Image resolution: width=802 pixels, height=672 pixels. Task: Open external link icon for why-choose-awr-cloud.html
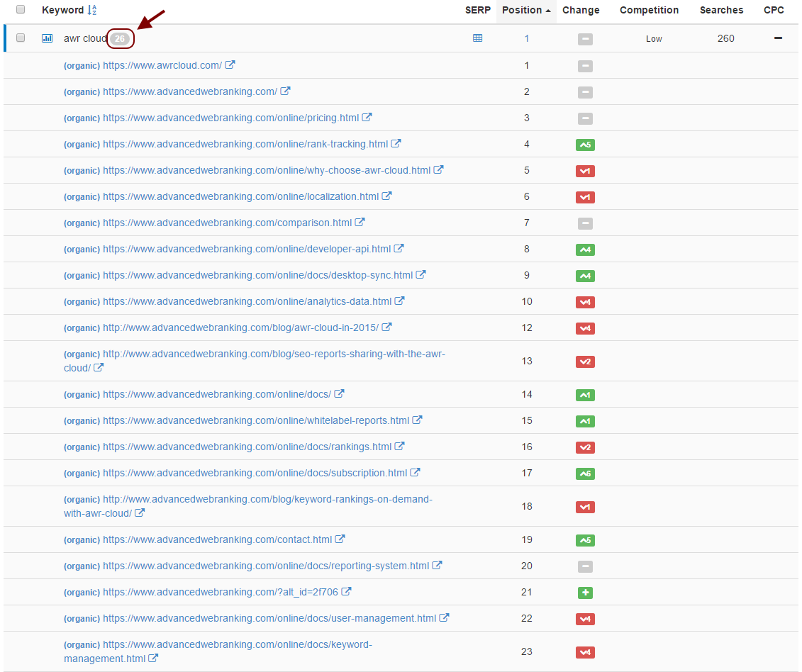pyautogui.click(x=438, y=170)
